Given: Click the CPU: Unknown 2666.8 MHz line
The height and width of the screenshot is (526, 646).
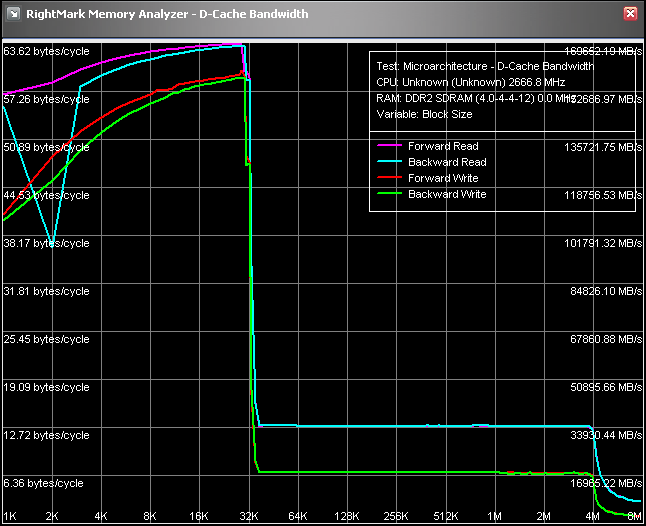Looking at the screenshot, I should 470,82.
